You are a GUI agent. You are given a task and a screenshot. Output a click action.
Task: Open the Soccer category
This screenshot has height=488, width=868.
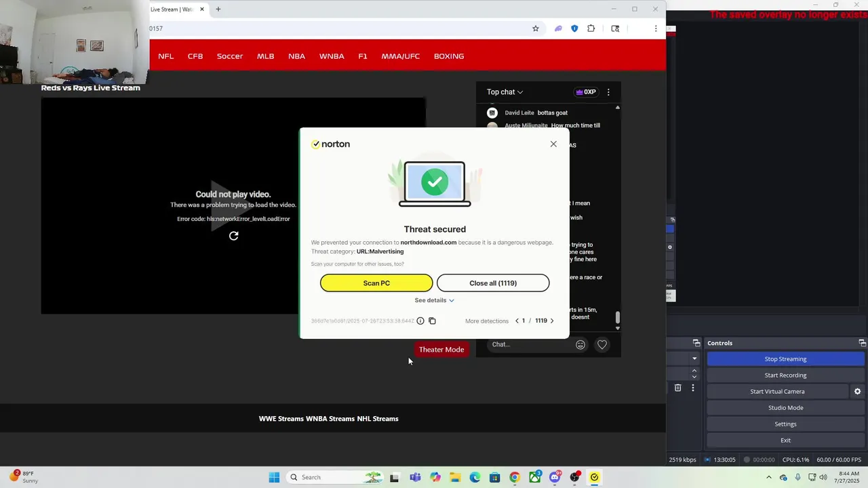230,56
